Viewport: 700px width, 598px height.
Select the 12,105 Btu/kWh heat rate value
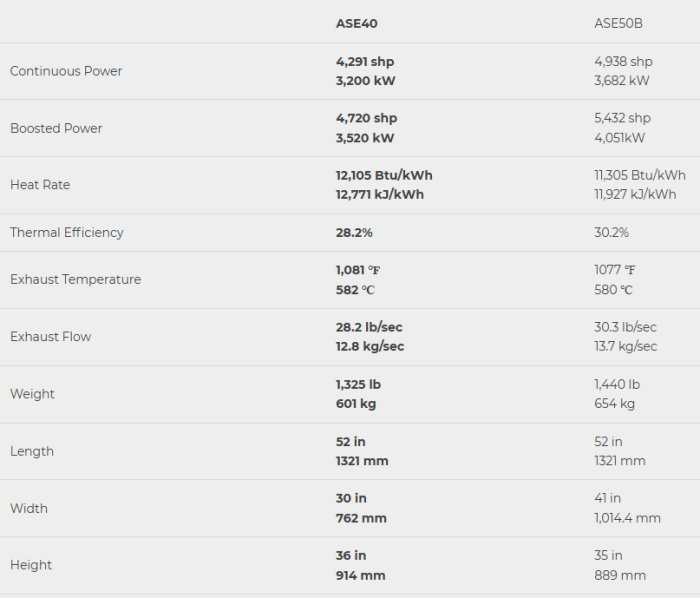click(384, 175)
